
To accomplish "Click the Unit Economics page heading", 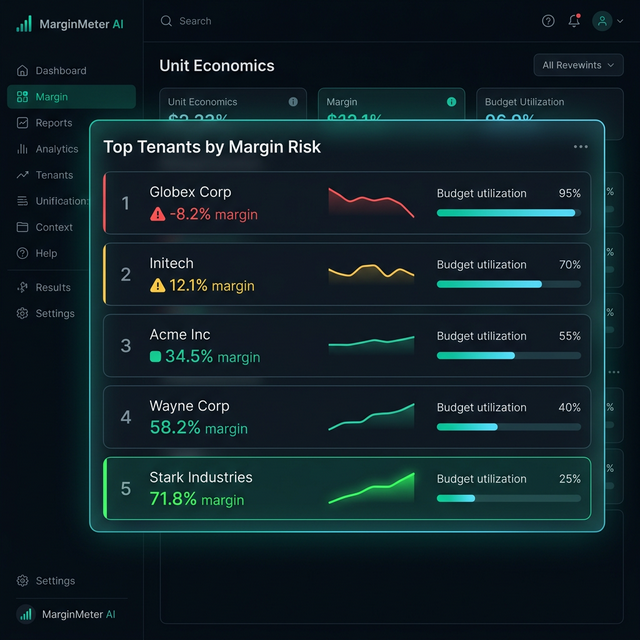I will (x=217, y=66).
